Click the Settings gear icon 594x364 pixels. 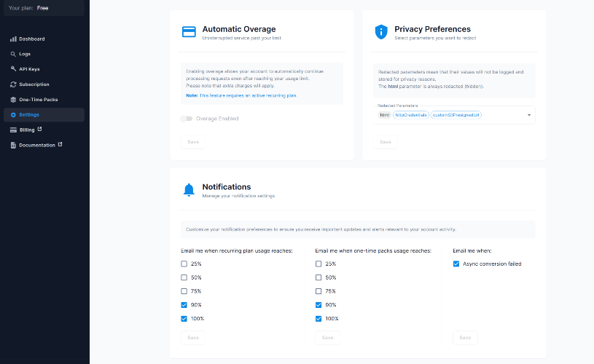[13, 114]
